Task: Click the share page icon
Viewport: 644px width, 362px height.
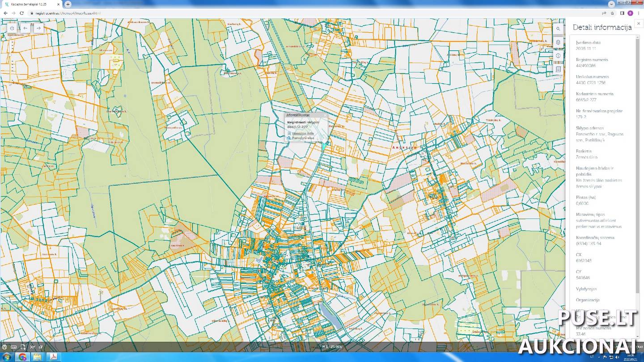Action: (604, 13)
